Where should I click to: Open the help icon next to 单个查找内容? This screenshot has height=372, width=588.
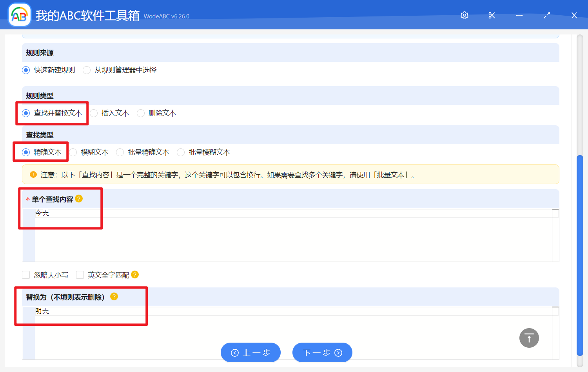tap(80, 199)
